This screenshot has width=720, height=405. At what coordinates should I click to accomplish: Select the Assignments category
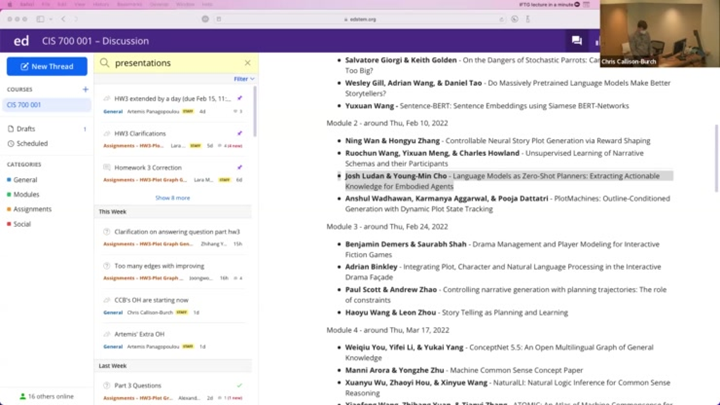click(32, 209)
